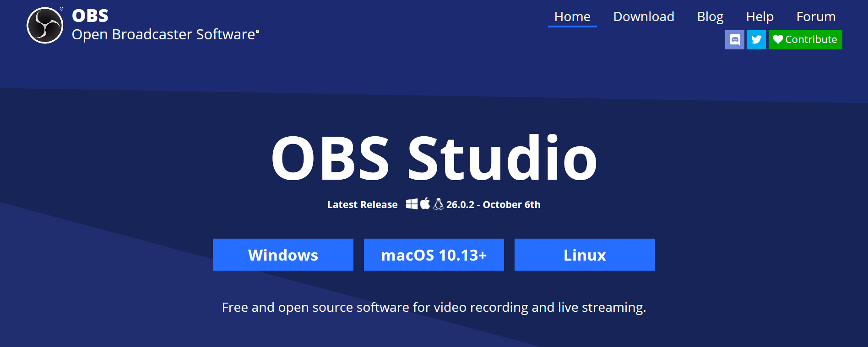This screenshot has height=347, width=868.
Task: Open the Help menu link
Action: point(759,17)
